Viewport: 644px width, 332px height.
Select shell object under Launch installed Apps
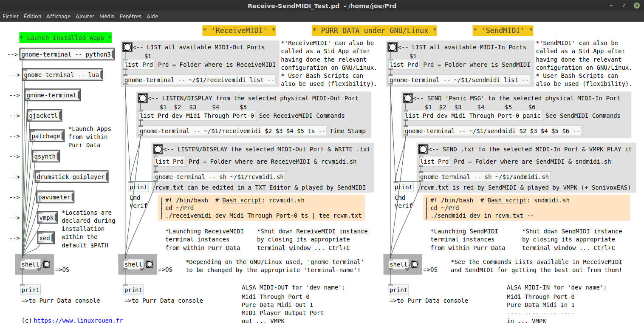30,264
